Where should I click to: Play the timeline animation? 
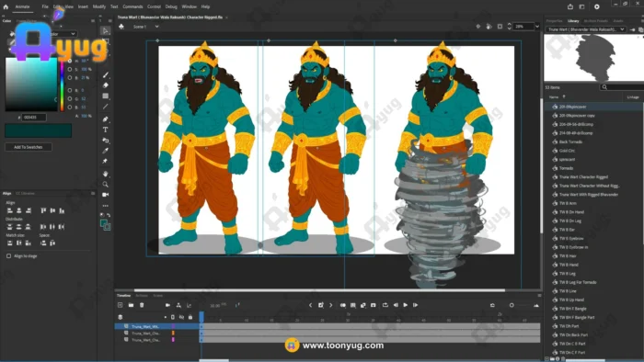406,305
